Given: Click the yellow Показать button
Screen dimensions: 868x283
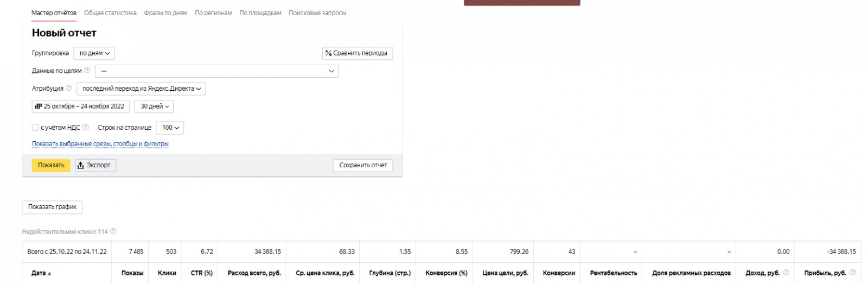Looking at the screenshot, I should (x=51, y=165).
